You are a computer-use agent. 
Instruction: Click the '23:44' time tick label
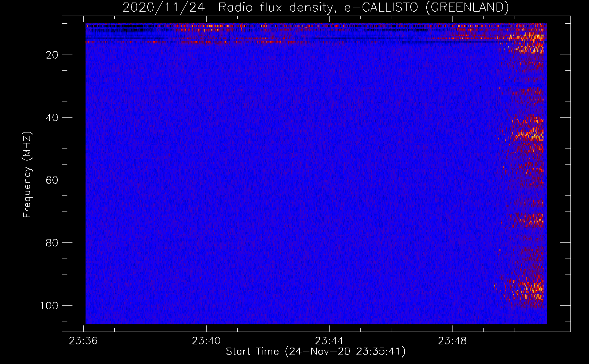point(329,341)
